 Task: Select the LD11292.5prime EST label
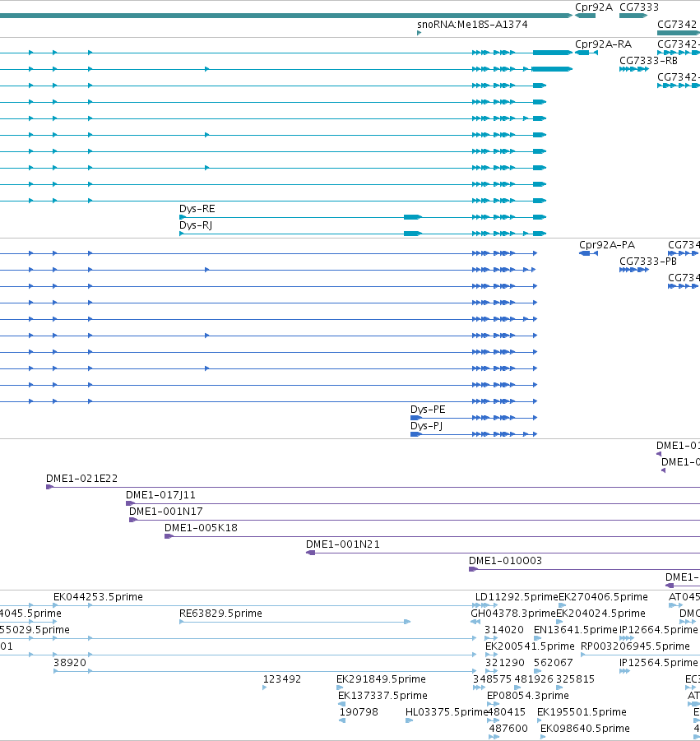click(517, 597)
